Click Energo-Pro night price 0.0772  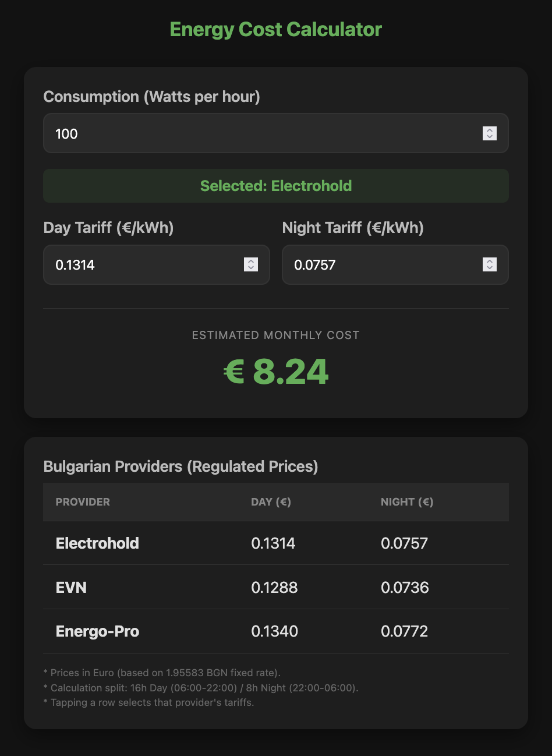(404, 632)
